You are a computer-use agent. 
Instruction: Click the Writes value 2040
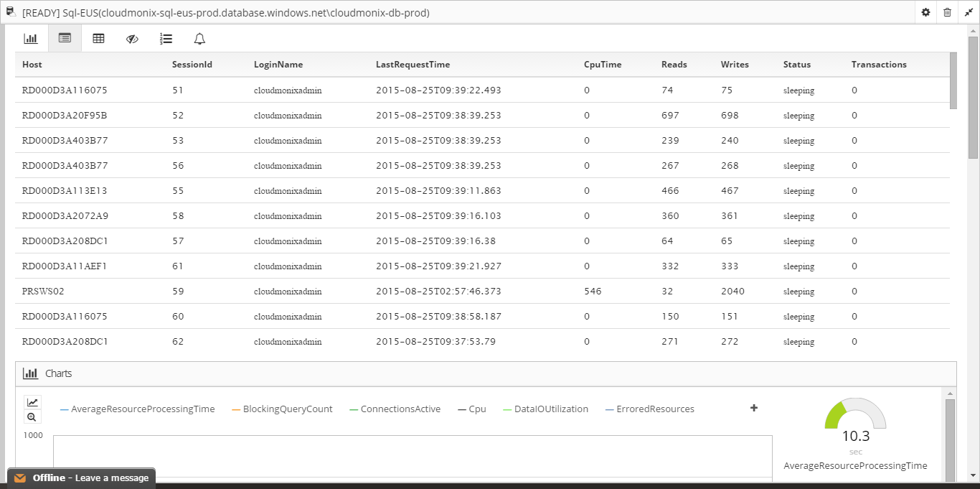(x=733, y=292)
